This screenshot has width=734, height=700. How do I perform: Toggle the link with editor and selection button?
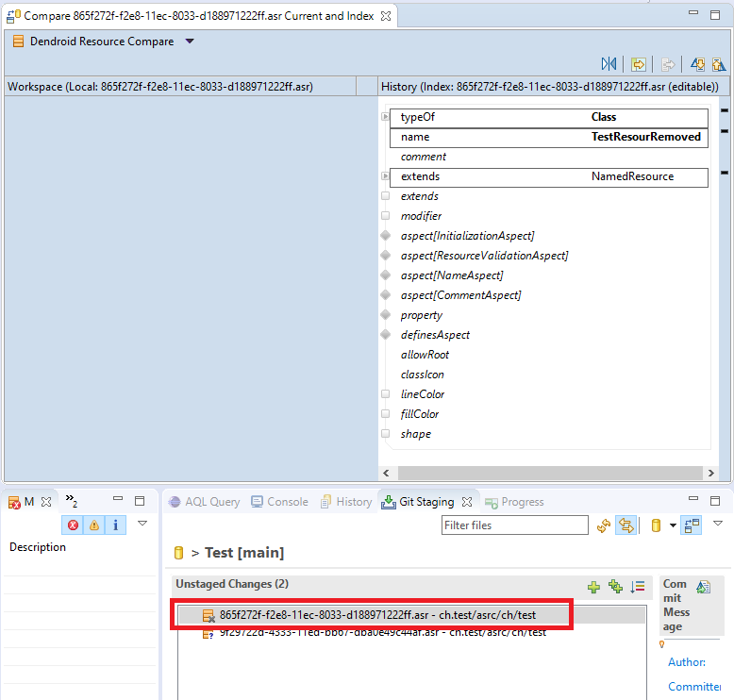626,525
